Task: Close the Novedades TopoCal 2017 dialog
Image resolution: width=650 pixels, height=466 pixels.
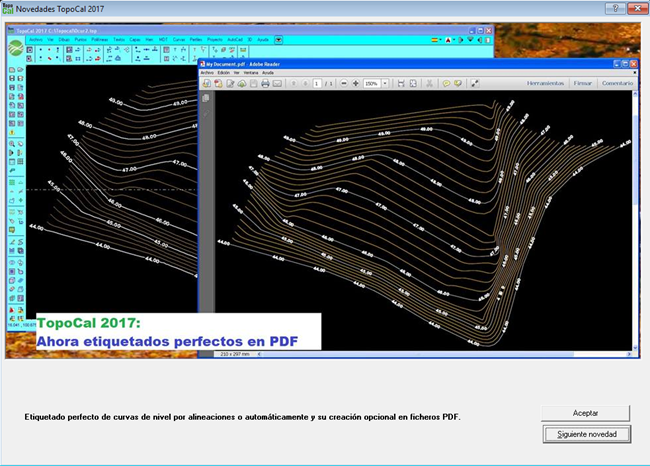Action: (x=637, y=8)
